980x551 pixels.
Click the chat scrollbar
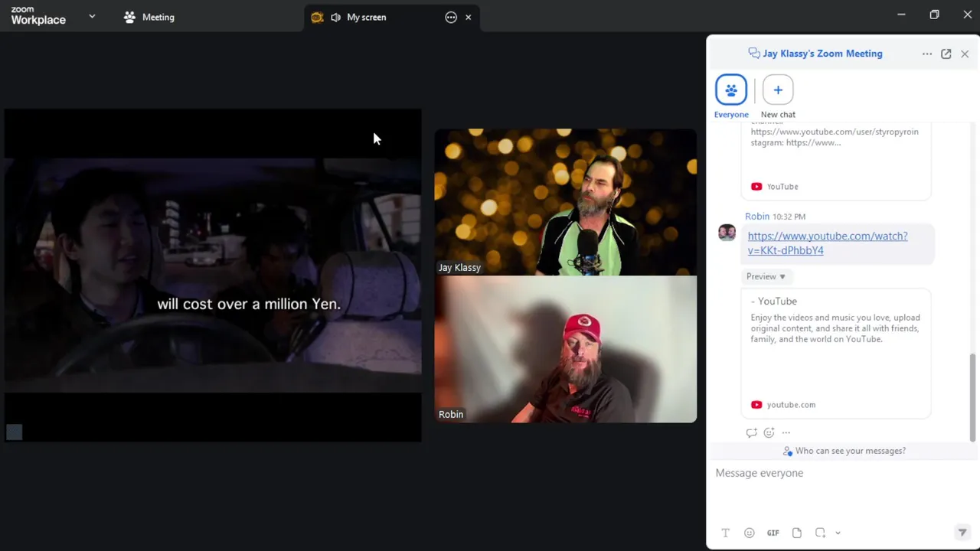pyautogui.click(x=973, y=398)
